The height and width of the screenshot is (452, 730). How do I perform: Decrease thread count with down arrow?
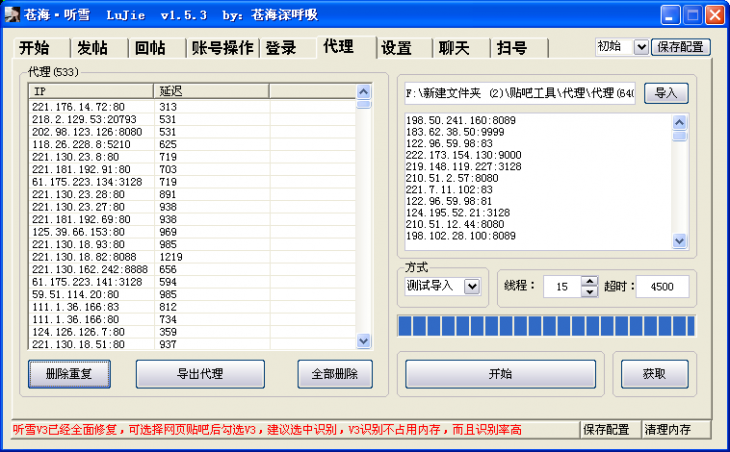[x=589, y=292]
